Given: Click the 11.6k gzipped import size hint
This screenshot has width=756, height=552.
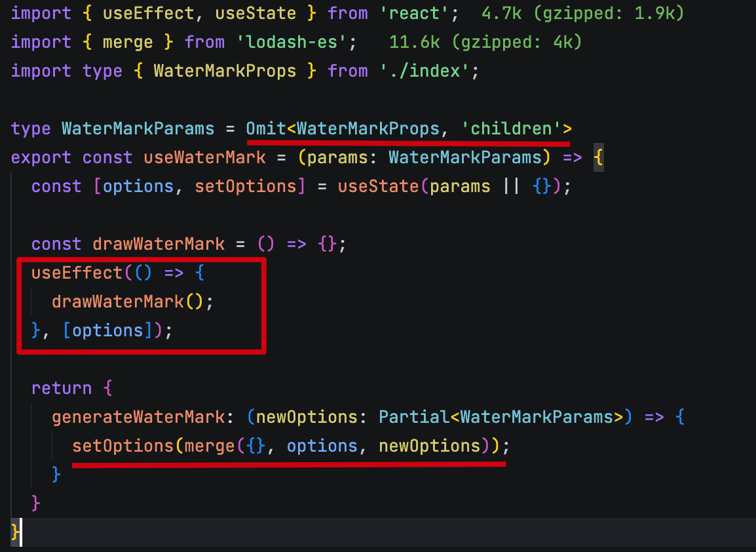Looking at the screenshot, I should tap(485, 42).
